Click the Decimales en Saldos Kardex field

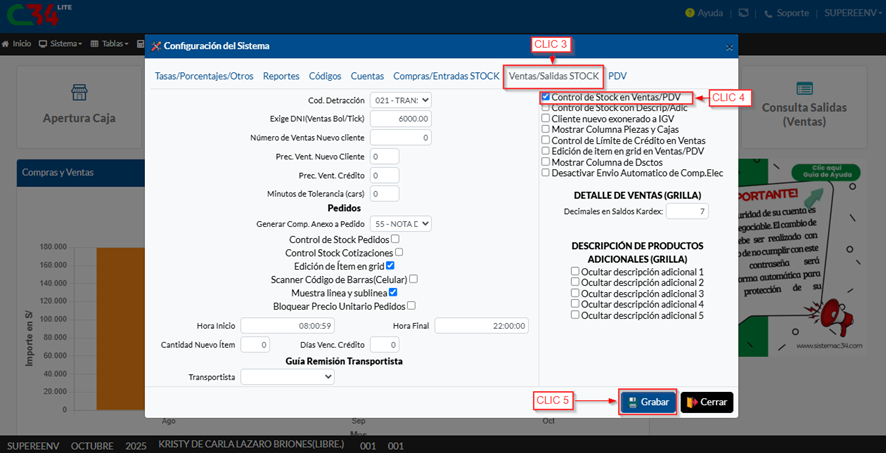tap(687, 212)
